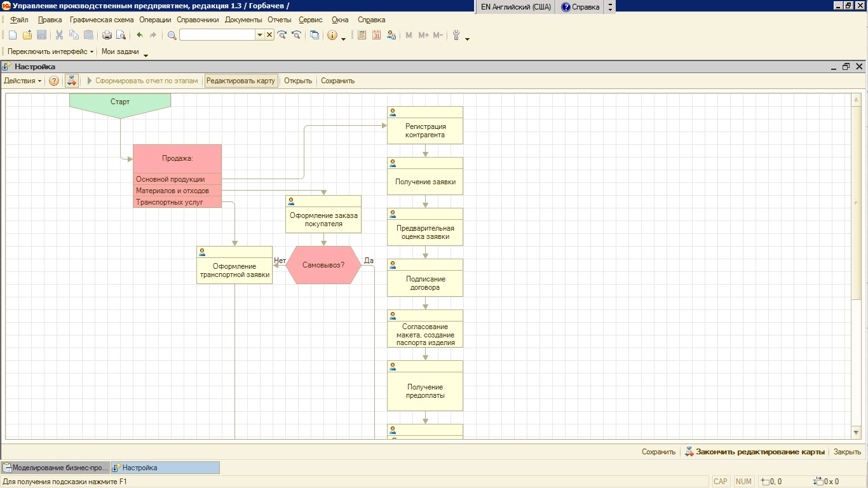
Task: Open the Переключить интерфейс dropdown
Action: point(50,51)
